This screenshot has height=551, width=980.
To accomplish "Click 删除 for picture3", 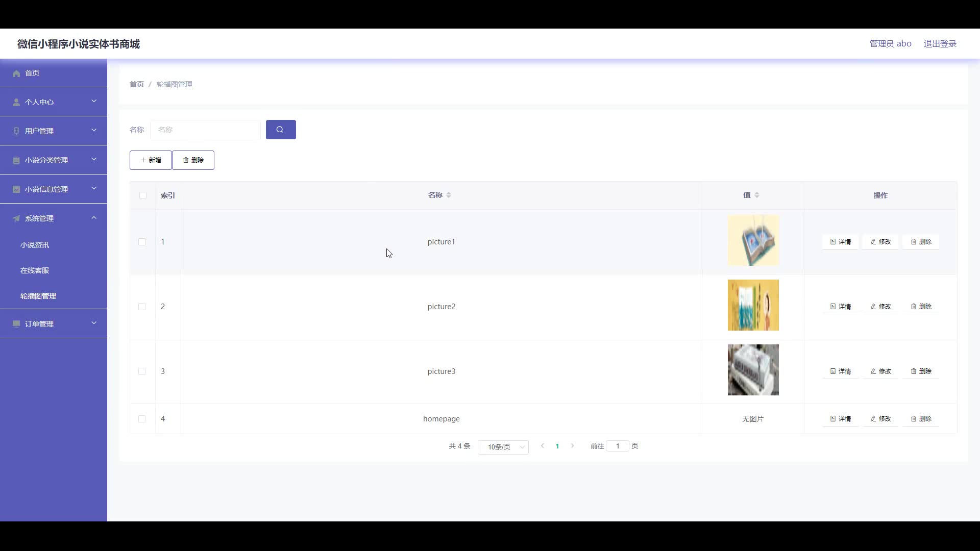I will (921, 371).
